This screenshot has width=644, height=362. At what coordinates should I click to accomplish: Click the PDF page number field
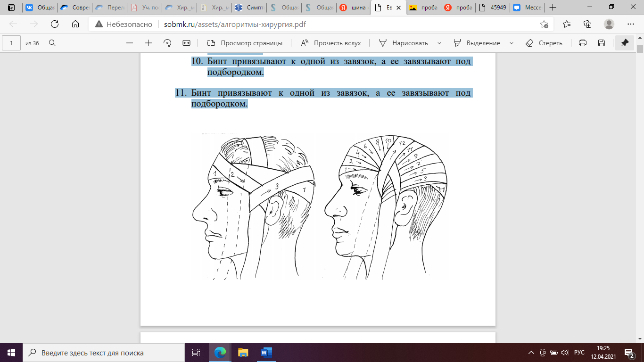(x=12, y=43)
